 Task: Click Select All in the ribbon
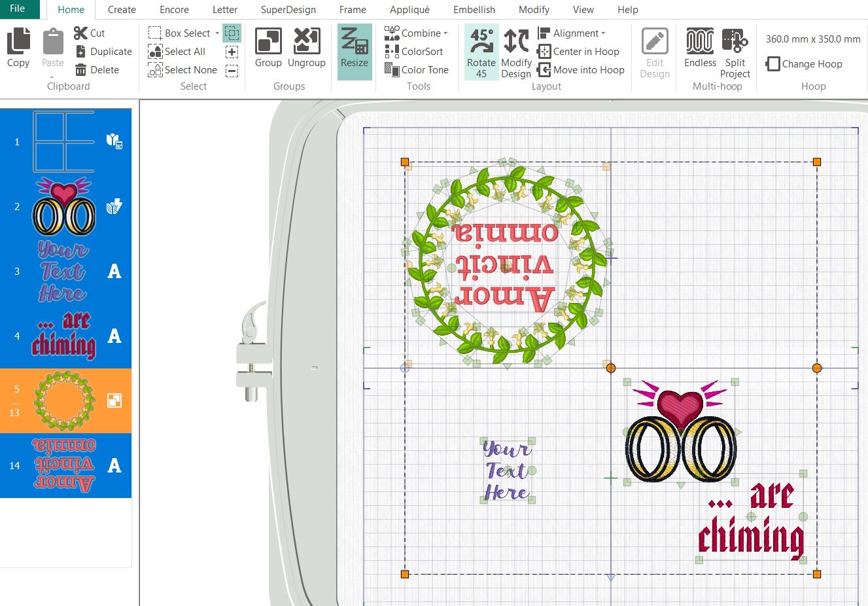tap(177, 51)
